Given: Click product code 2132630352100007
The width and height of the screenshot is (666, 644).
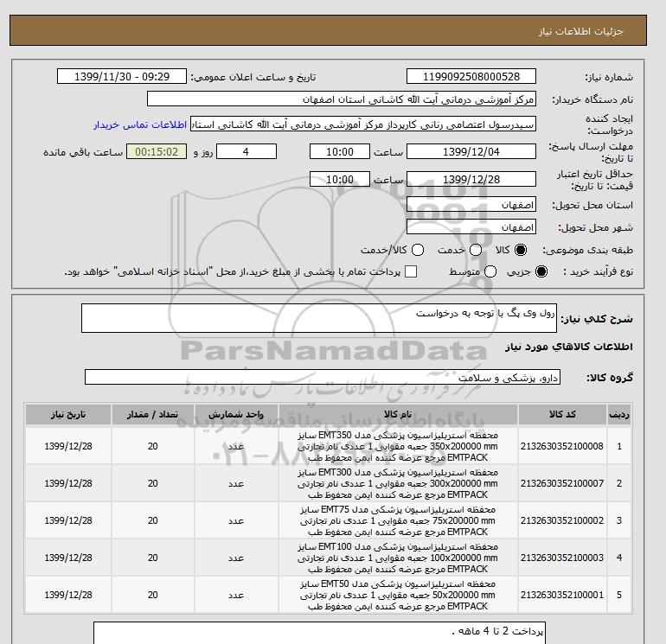Looking at the screenshot, I should 562,483.
